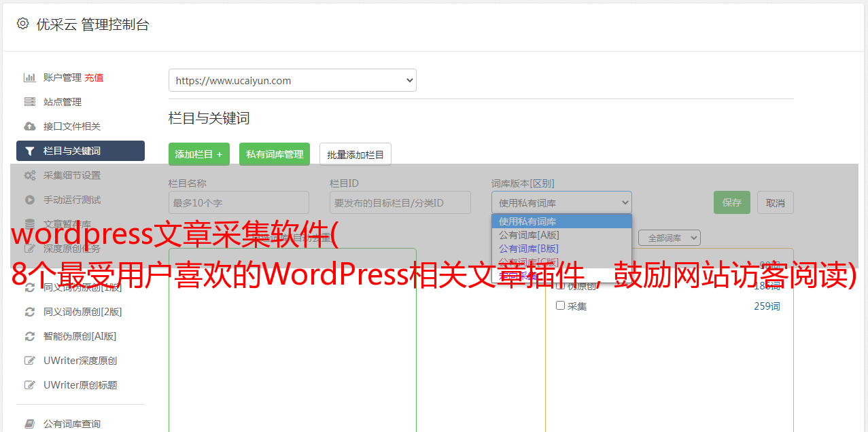
Task: Open the 全部词库 filter dropdown
Action: pos(669,238)
